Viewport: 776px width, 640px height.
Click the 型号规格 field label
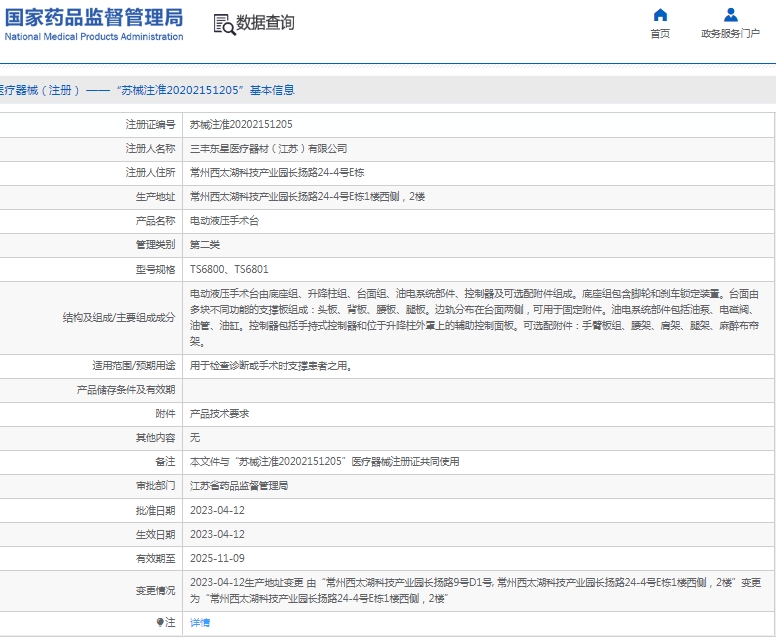coord(155,269)
